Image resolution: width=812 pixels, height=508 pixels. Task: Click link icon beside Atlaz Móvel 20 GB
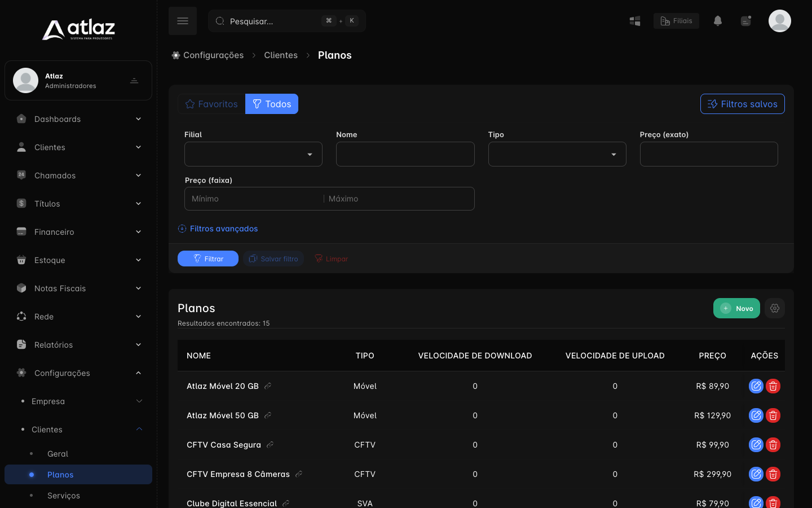(268, 386)
